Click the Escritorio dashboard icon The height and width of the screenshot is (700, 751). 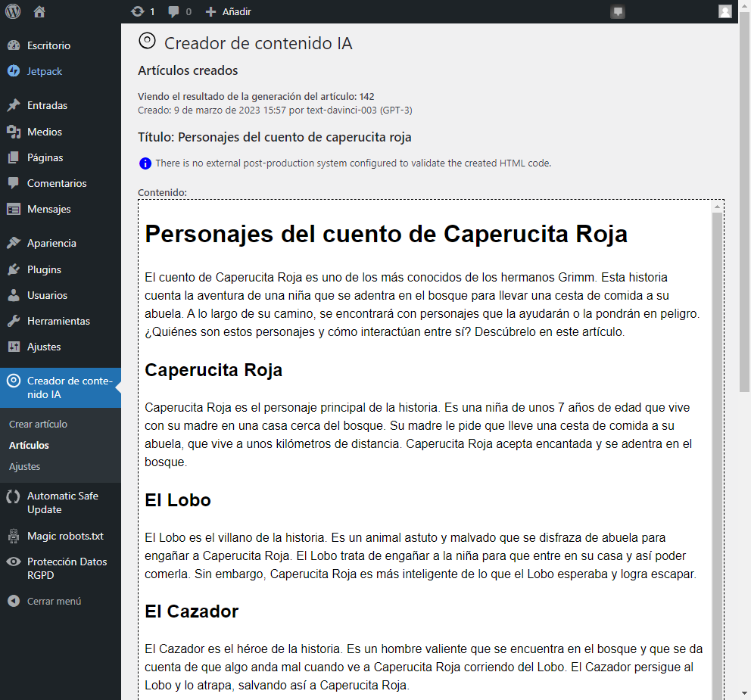pyautogui.click(x=14, y=45)
